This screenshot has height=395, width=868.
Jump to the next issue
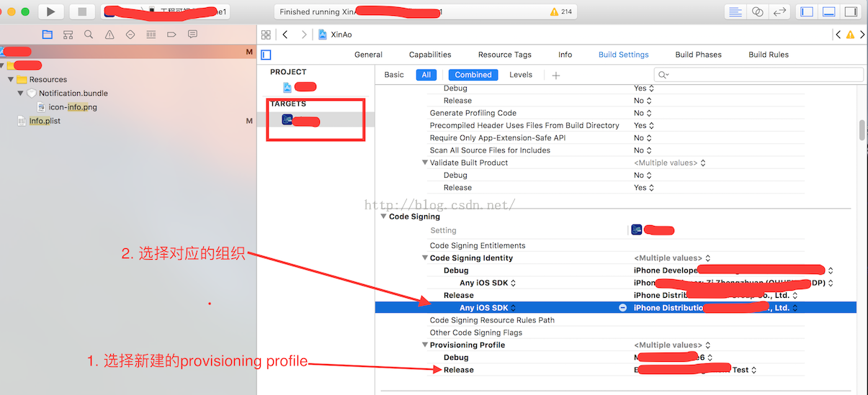(x=862, y=35)
